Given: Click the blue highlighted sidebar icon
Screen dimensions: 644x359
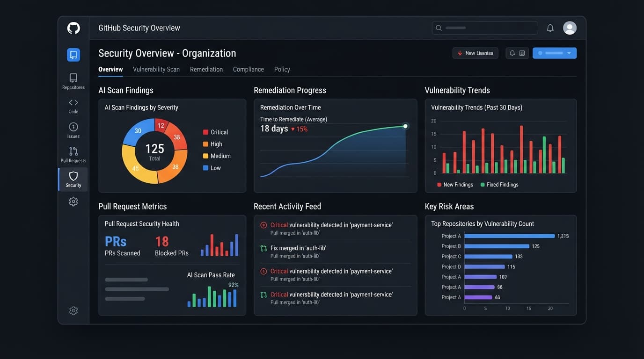Looking at the screenshot, I should pyautogui.click(x=73, y=55).
